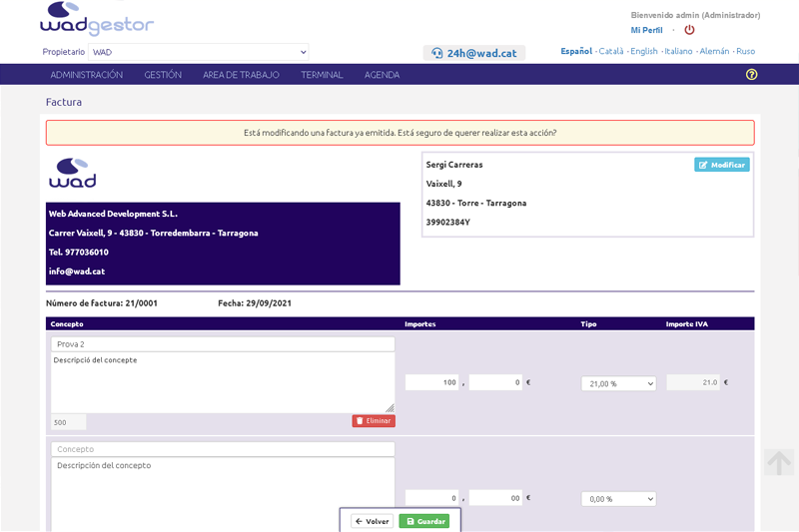Switch language to English
The height and width of the screenshot is (532, 799).
click(644, 51)
